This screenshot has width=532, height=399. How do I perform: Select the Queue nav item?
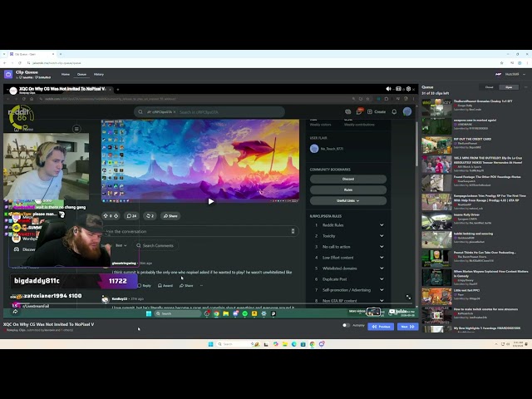(81, 74)
